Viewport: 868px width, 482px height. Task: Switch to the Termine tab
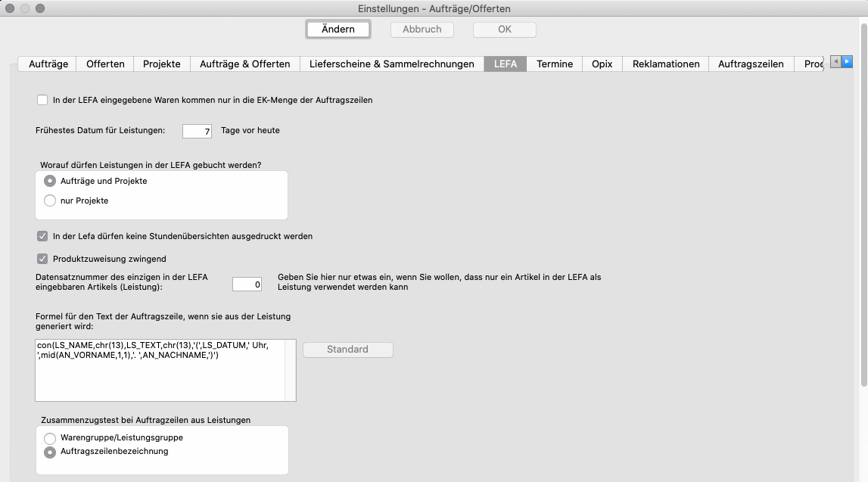point(554,64)
